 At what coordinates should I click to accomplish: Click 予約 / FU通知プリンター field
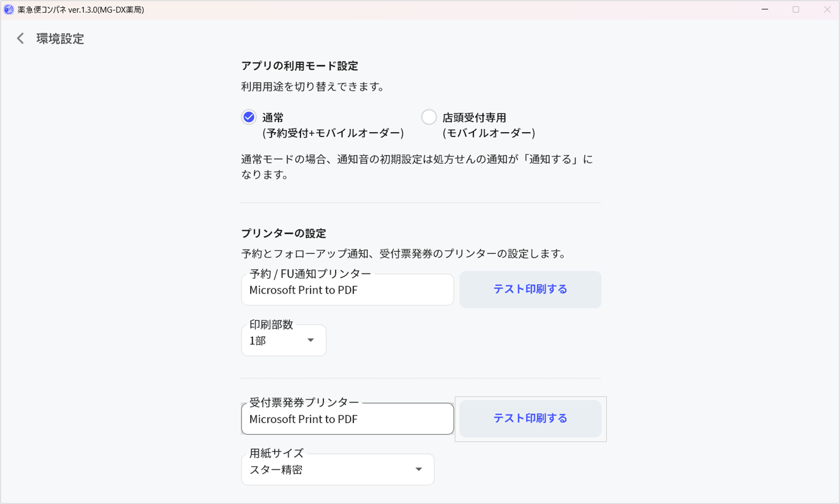[347, 290]
